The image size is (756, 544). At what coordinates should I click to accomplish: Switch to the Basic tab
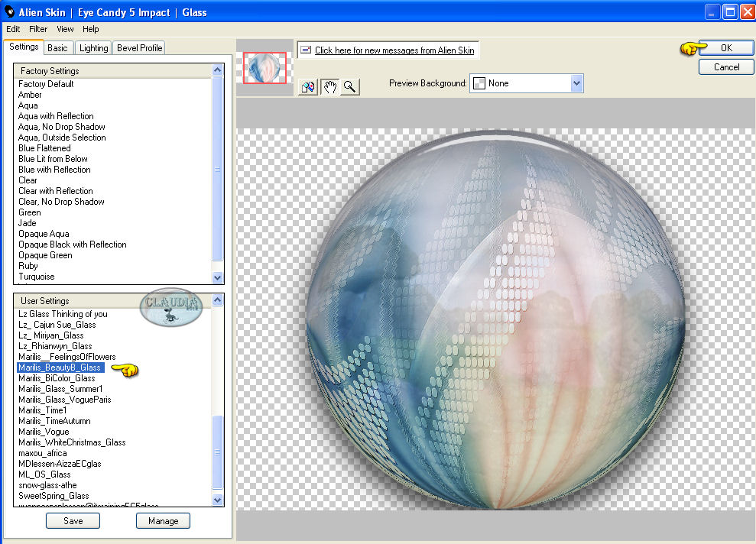(x=58, y=47)
